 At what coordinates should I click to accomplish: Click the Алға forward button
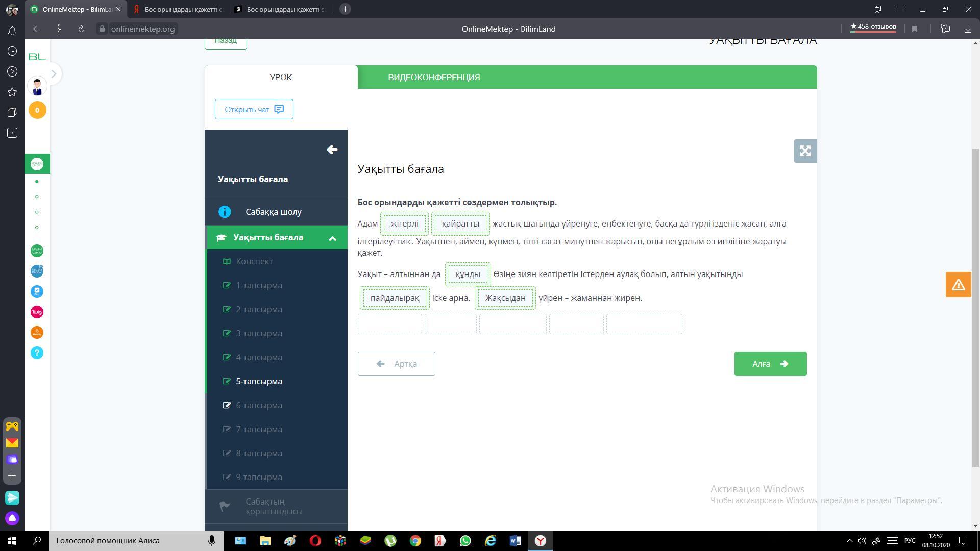[770, 364]
